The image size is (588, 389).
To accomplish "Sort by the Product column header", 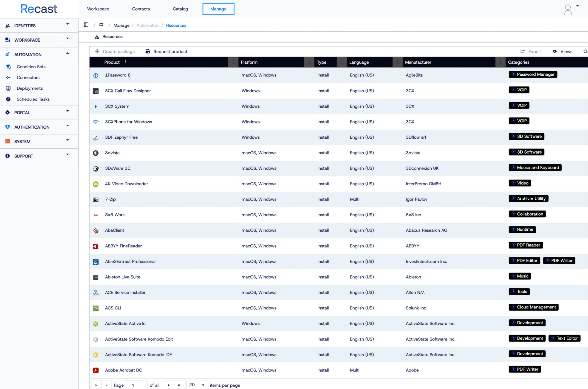I will (x=112, y=62).
